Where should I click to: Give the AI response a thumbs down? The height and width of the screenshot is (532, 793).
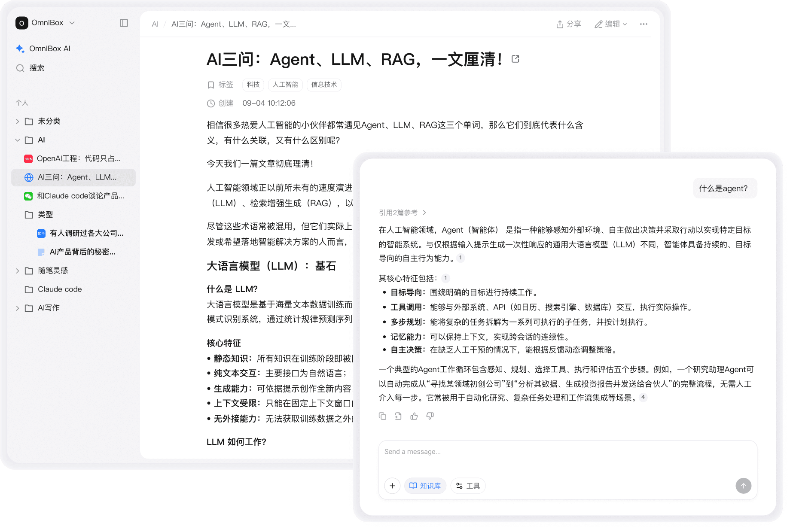(x=430, y=416)
